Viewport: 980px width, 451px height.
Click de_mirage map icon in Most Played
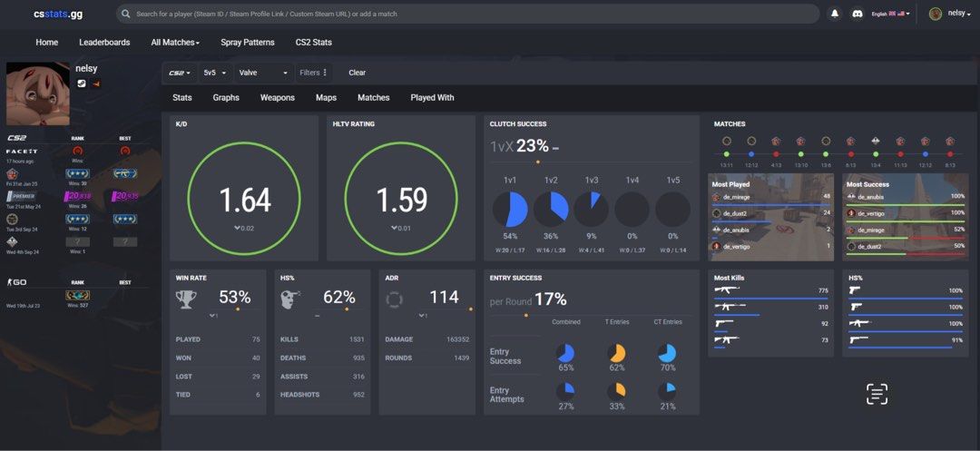717,197
